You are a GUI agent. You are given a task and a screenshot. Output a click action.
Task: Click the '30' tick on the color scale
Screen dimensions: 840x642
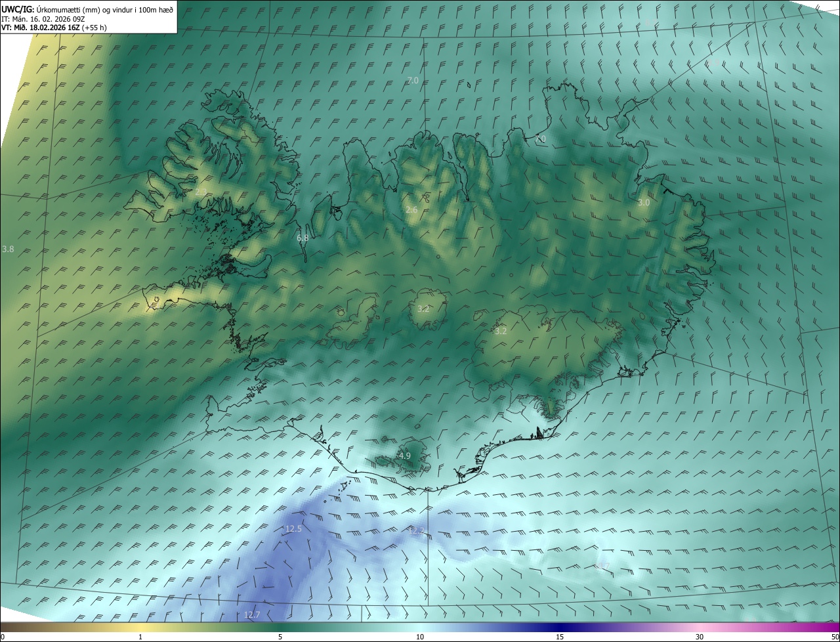700,637
